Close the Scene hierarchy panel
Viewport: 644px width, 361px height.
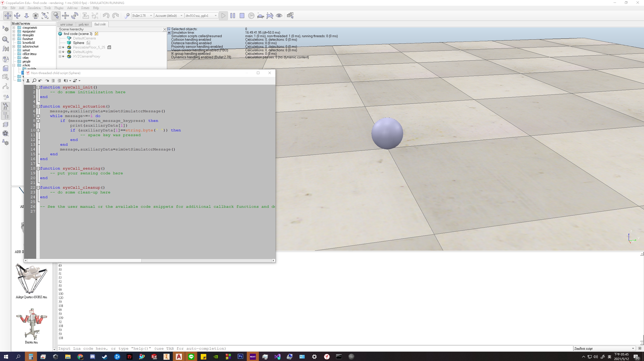(165, 29)
